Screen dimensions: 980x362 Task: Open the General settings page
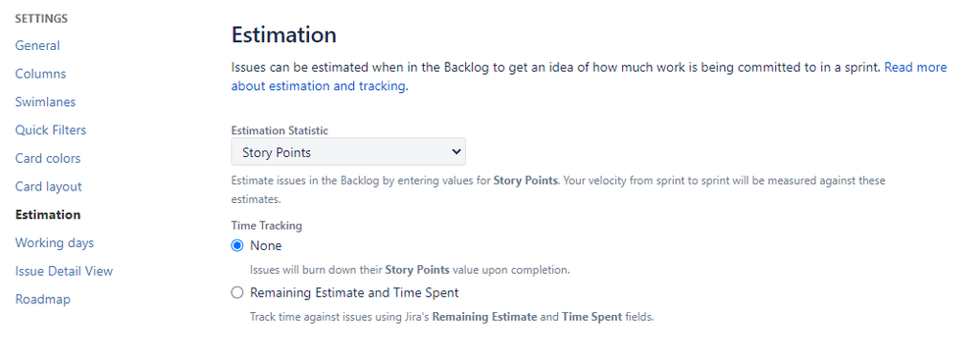click(37, 46)
